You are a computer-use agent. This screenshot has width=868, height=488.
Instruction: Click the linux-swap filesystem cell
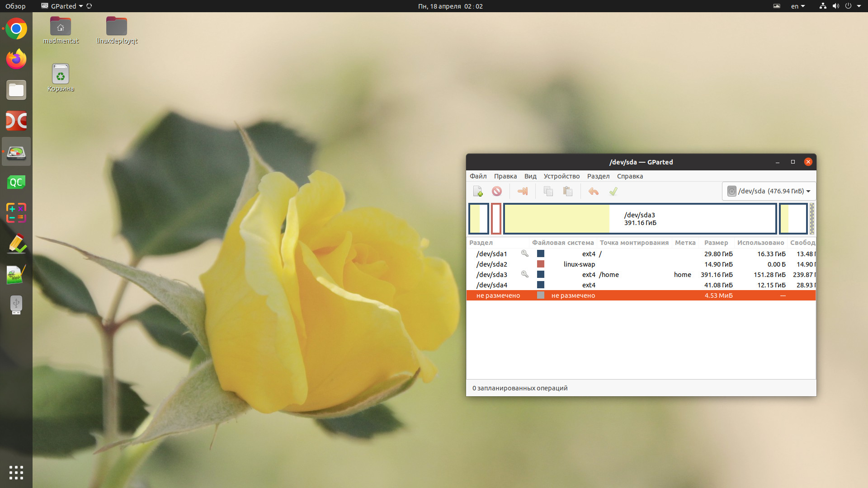coord(579,264)
